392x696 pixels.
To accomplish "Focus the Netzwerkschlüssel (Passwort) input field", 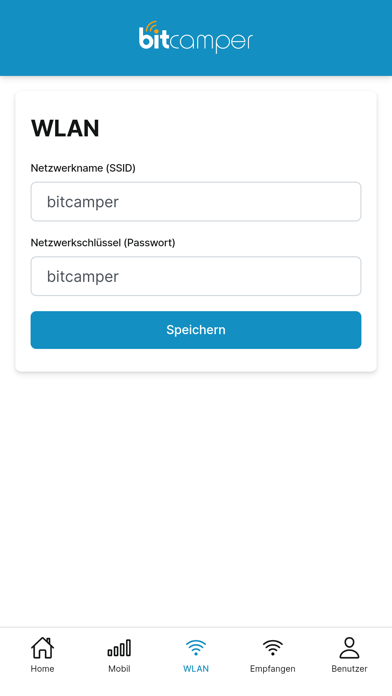I will coord(196,276).
